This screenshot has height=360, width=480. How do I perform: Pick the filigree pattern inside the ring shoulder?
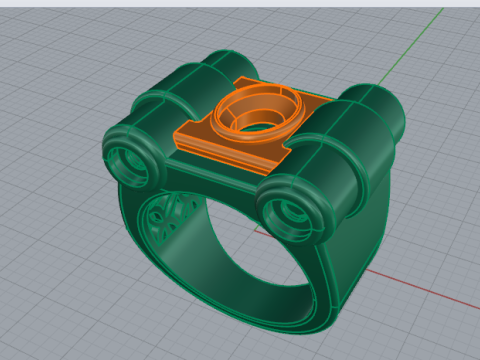coord(173,217)
